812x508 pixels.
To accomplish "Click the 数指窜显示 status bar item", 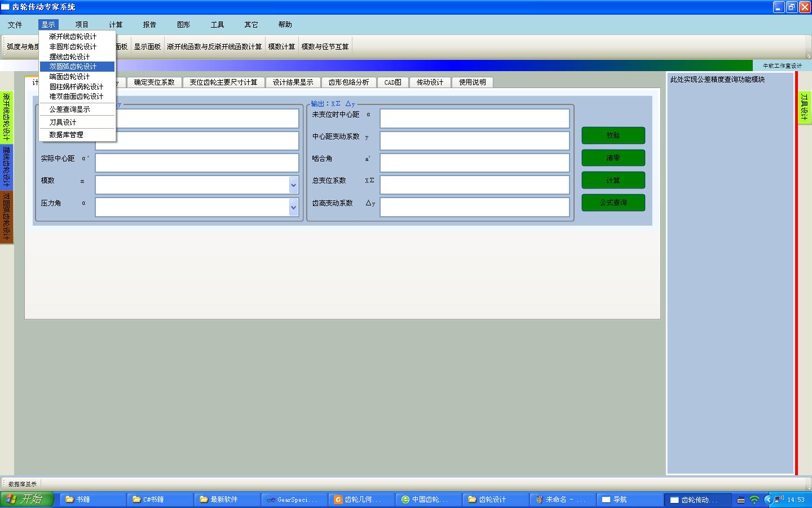I will click(23, 484).
